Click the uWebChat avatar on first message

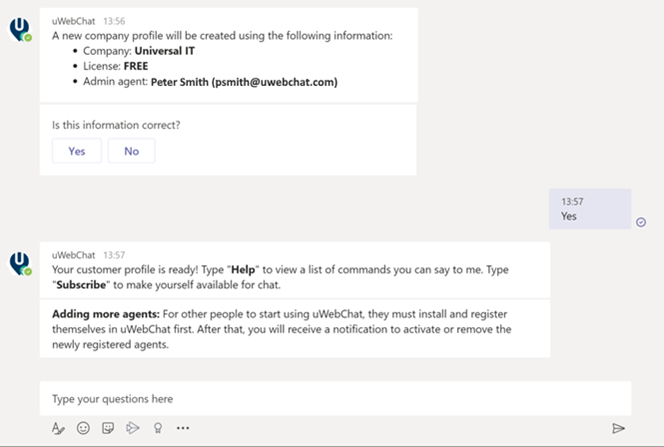pyautogui.click(x=19, y=30)
